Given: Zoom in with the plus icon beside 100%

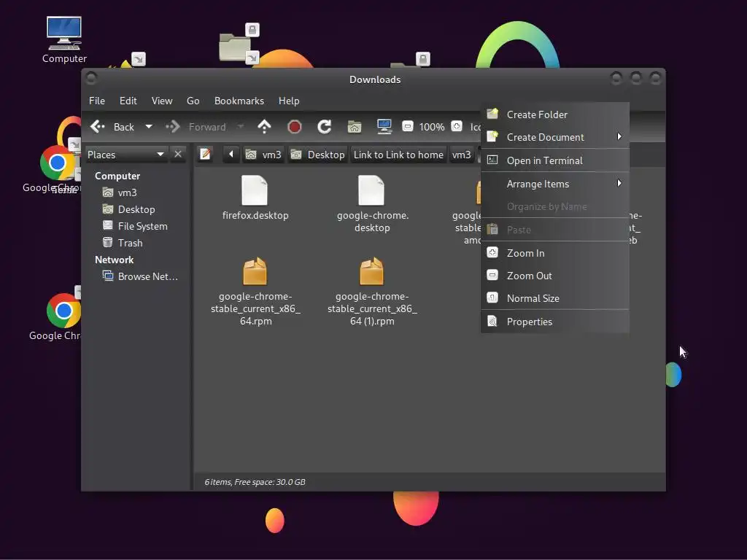Looking at the screenshot, I should (x=457, y=126).
